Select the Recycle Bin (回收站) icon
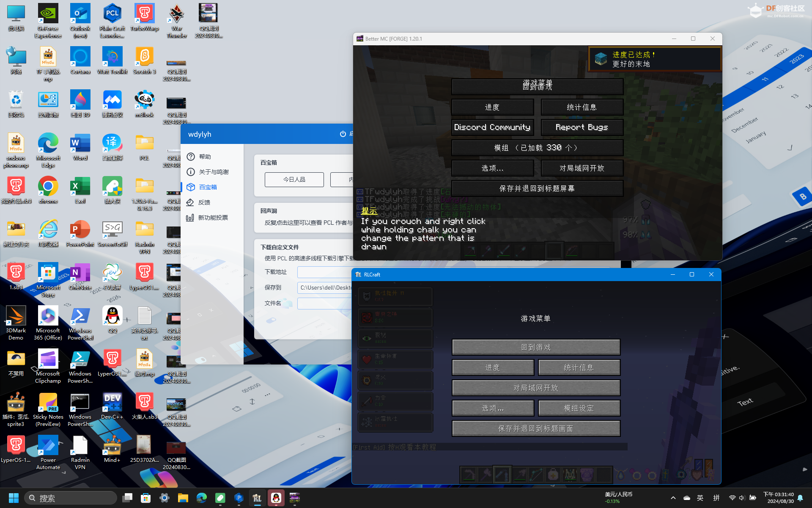 [x=16, y=104]
